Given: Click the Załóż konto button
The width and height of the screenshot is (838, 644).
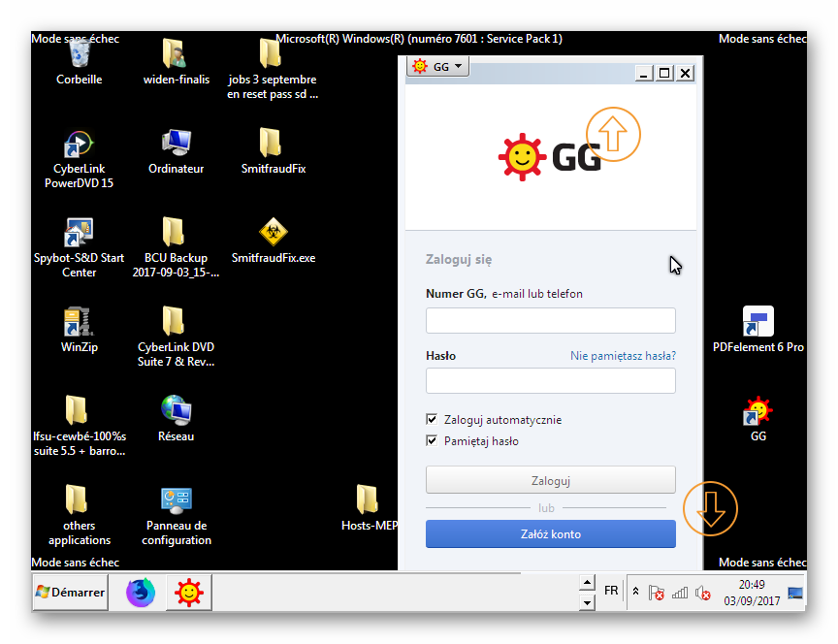Looking at the screenshot, I should coord(551,533).
